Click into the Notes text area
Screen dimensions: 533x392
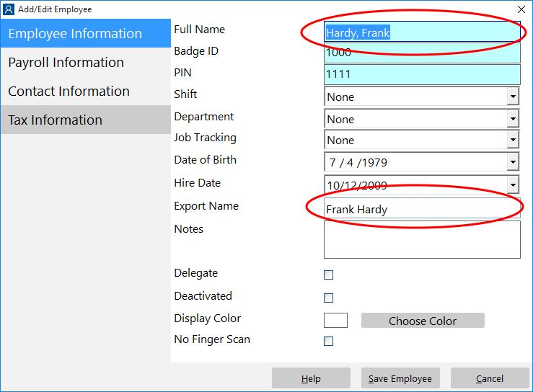click(x=422, y=239)
